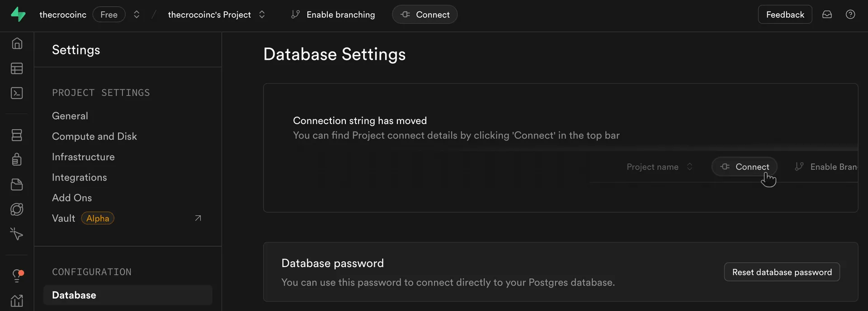The image size is (868, 311).
Task: Open the Vault Alpha external link
Action: [198, 218]
